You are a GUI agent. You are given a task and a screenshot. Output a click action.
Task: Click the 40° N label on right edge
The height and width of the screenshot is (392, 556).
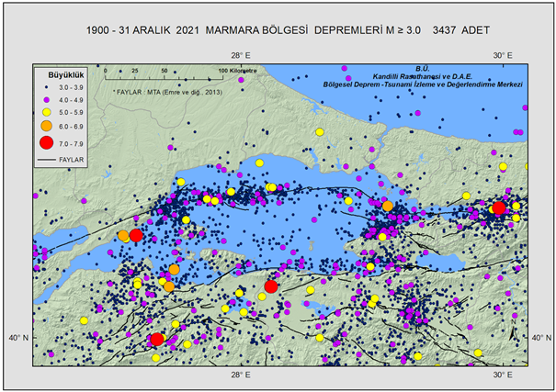542,338
